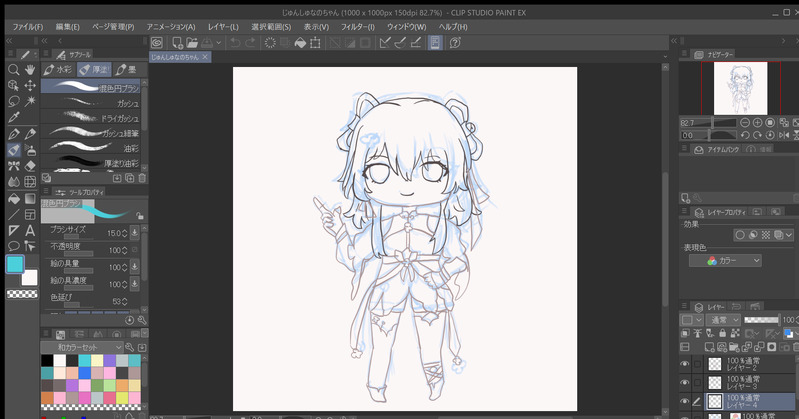Click the white sub drawing color swatch
The image size is (799, 419).
click(x=30, y=278)
